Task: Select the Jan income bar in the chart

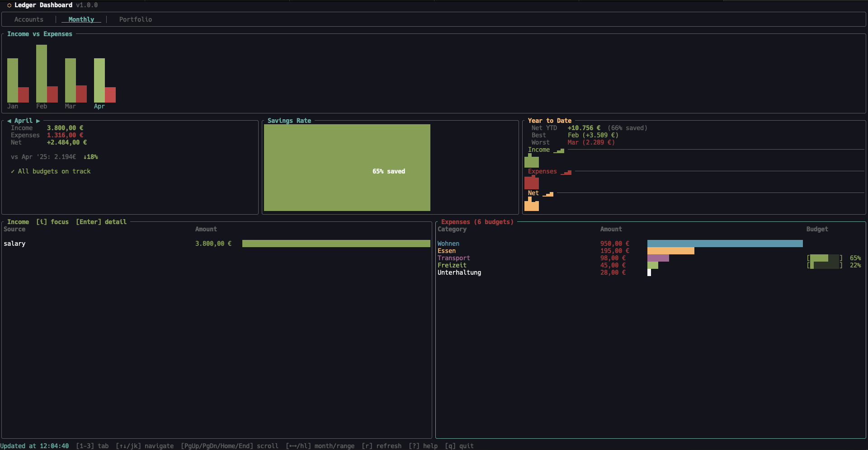Action: tap(12, 81)
